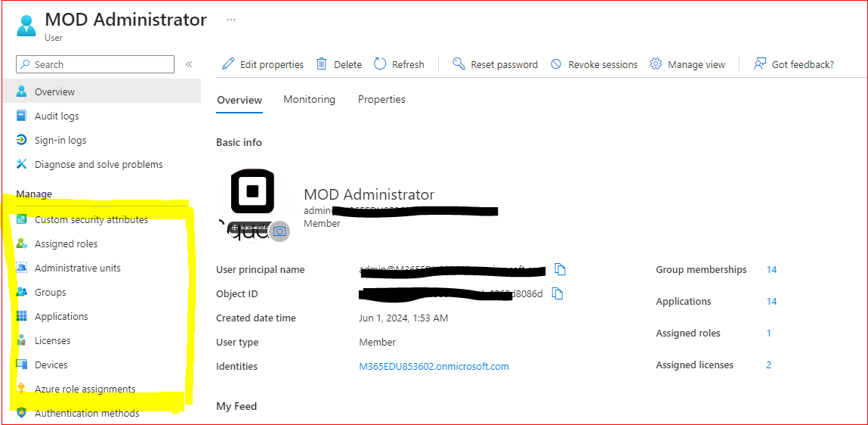
Task: Click the Audit logs icon
Action: tap(22, 116)
